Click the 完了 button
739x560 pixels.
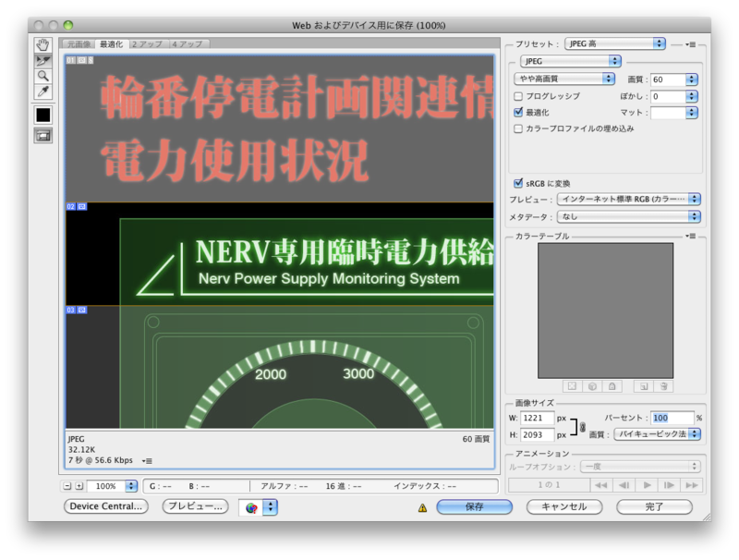coord(654,506)
